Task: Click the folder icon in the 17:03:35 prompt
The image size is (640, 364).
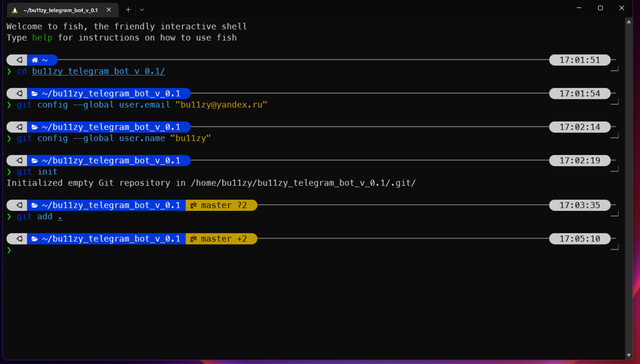Action: pyautogui.click(x=35, y=206)
